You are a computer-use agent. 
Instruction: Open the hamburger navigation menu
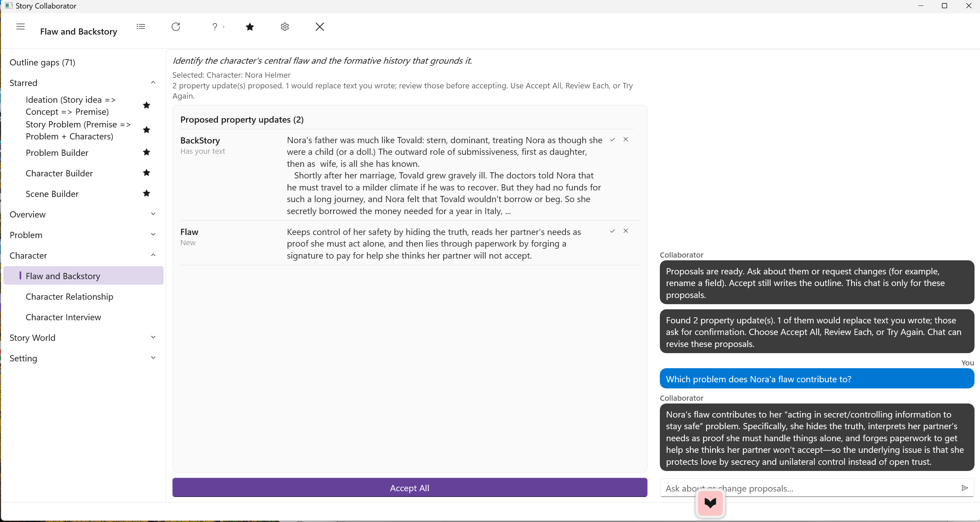point(21,27)
